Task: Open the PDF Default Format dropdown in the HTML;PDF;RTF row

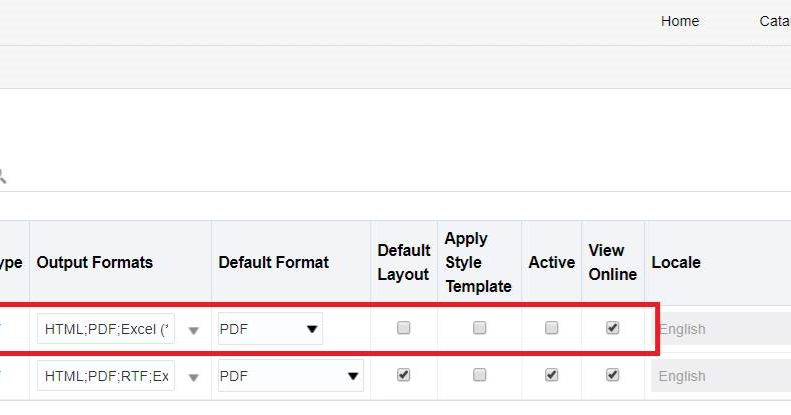Action: click(290, 376)
